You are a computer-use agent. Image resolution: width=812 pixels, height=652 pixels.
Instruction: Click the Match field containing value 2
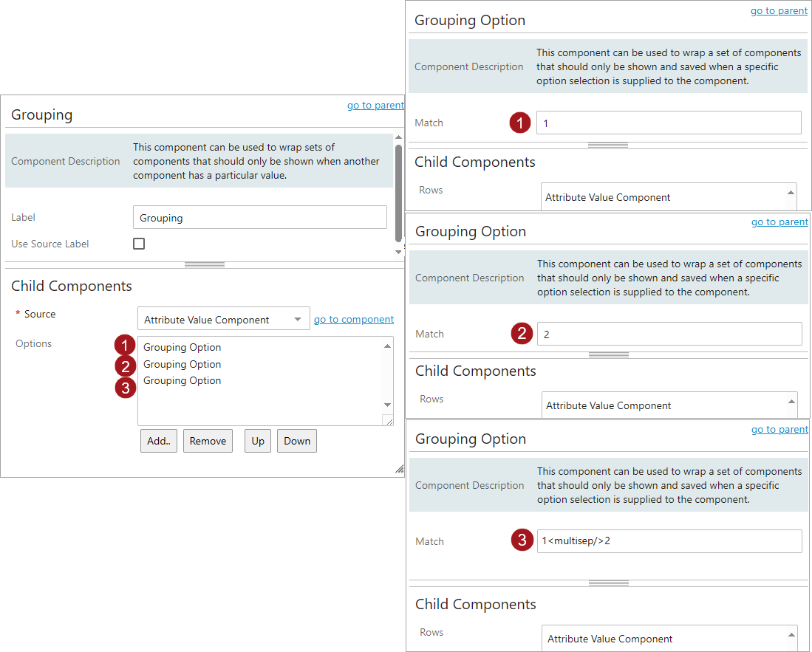pos(669,334)
